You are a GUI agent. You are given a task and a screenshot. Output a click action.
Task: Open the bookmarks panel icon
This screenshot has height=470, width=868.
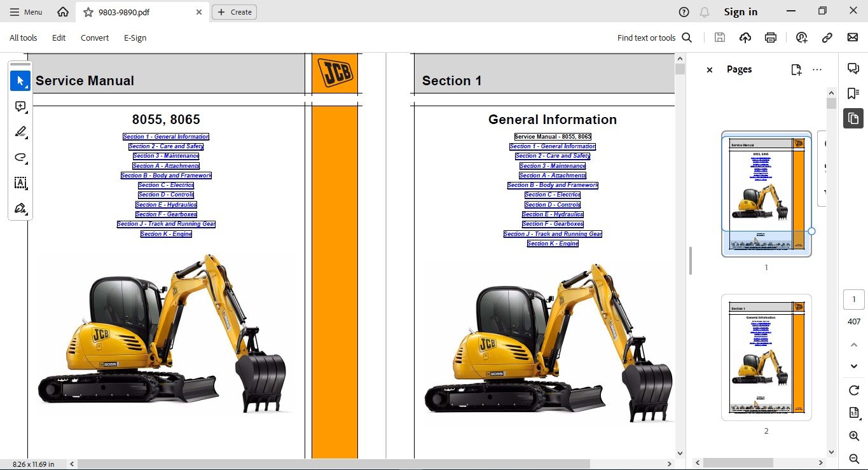(853, 93)
